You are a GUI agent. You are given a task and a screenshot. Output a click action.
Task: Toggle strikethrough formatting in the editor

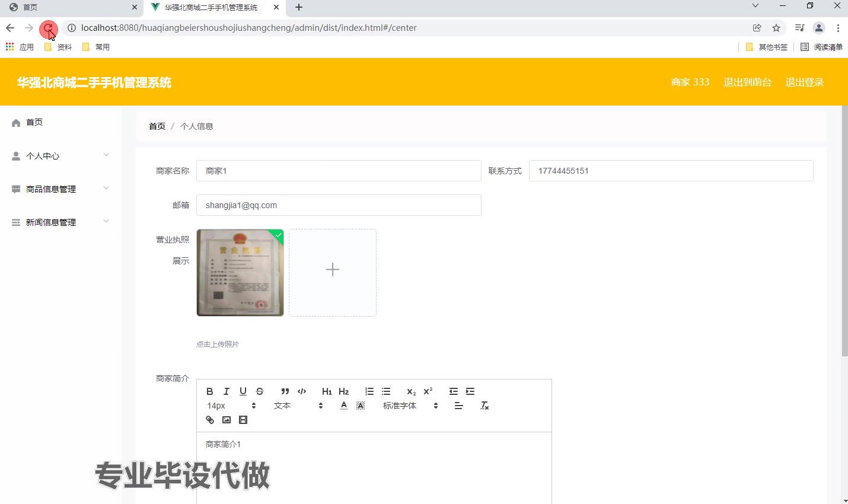[259, 391]
